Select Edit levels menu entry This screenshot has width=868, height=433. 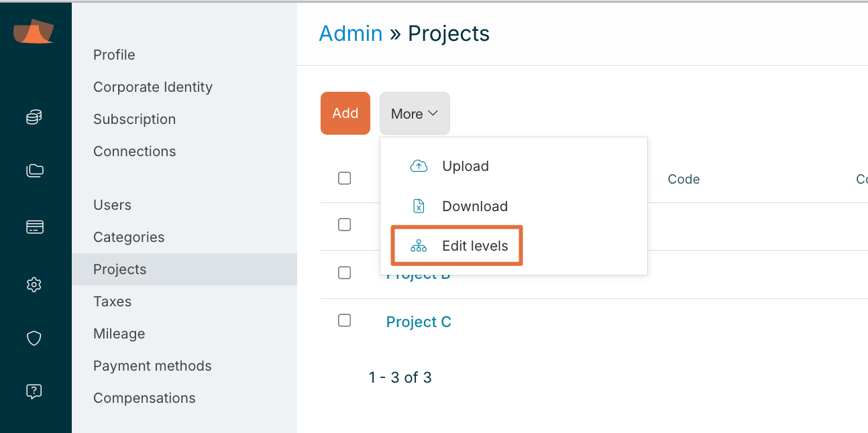(474, 246)
